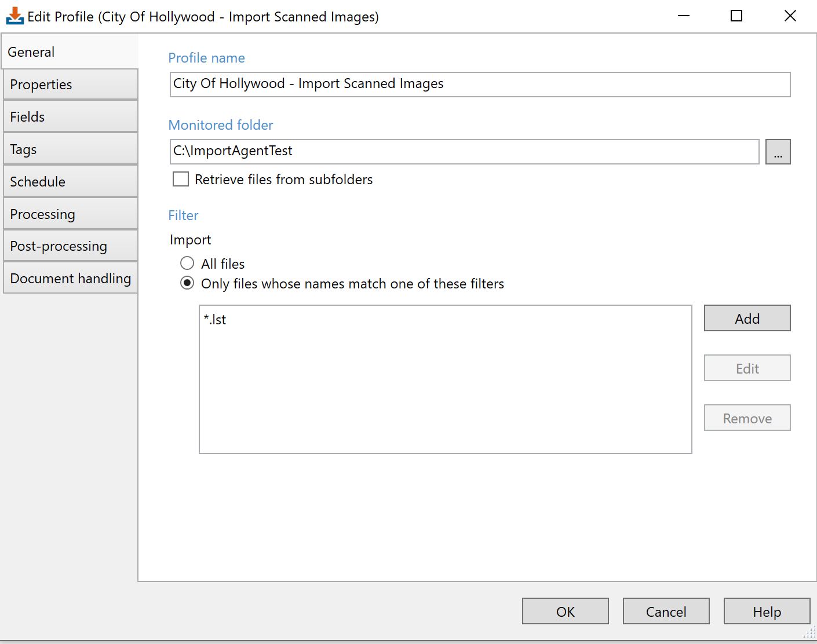Viewport: 817px width, 644px height.
Task: Select the General tab
Action: click(70, 52)
